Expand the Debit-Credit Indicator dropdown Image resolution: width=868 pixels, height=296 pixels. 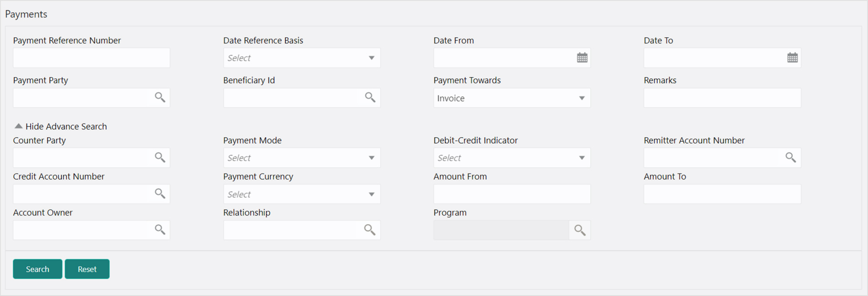click(x=512, y=158)
